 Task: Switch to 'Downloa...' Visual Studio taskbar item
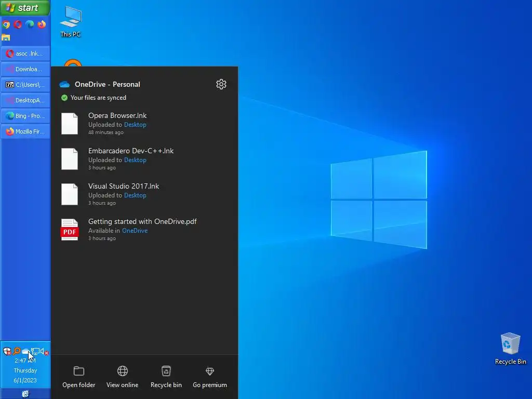pos(25,69)
